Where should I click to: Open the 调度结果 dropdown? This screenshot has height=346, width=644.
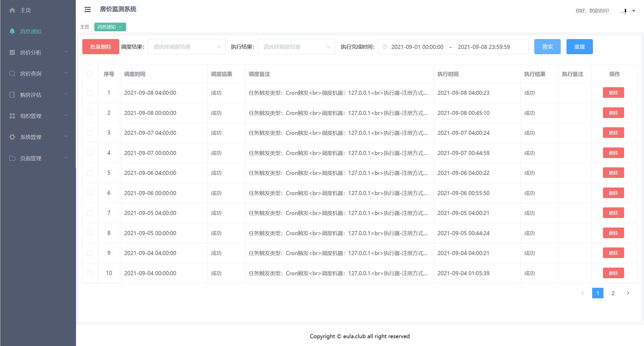pos(186,47)
